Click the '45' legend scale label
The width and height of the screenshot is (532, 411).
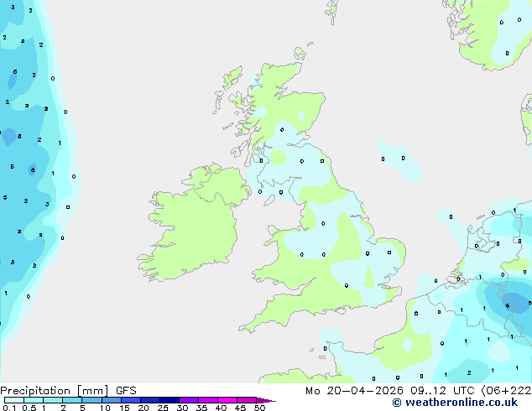click(x=240, y=408)
